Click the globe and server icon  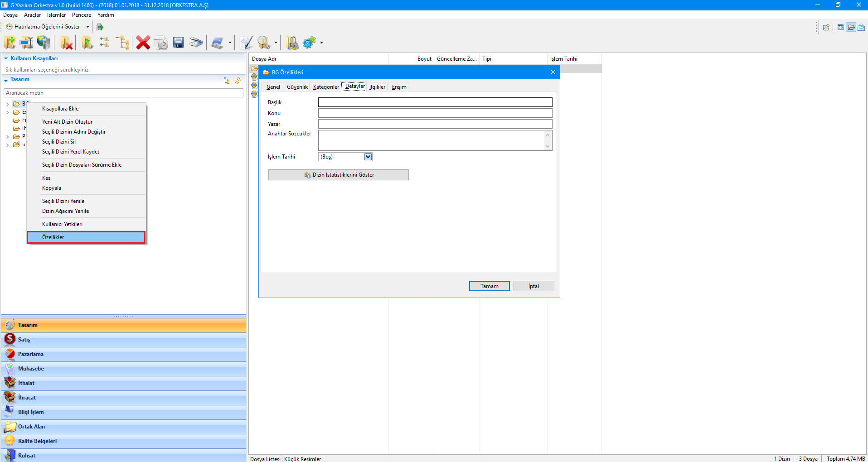point(44,43)
